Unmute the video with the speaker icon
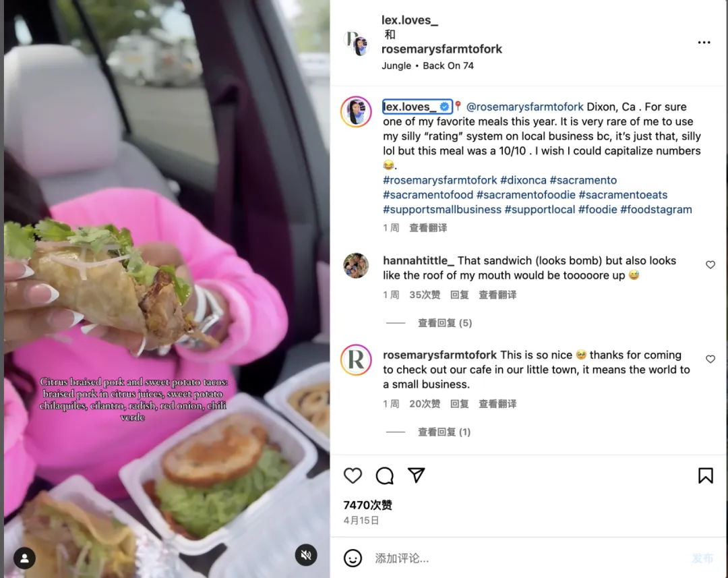 tap(306, 555)
